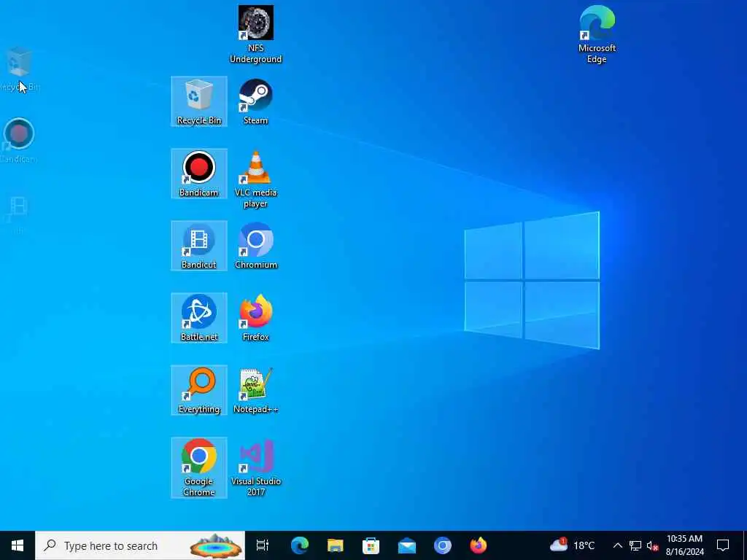Select the Google Chrome desktop shortcut
747x560 pixels.
[199, 467]
